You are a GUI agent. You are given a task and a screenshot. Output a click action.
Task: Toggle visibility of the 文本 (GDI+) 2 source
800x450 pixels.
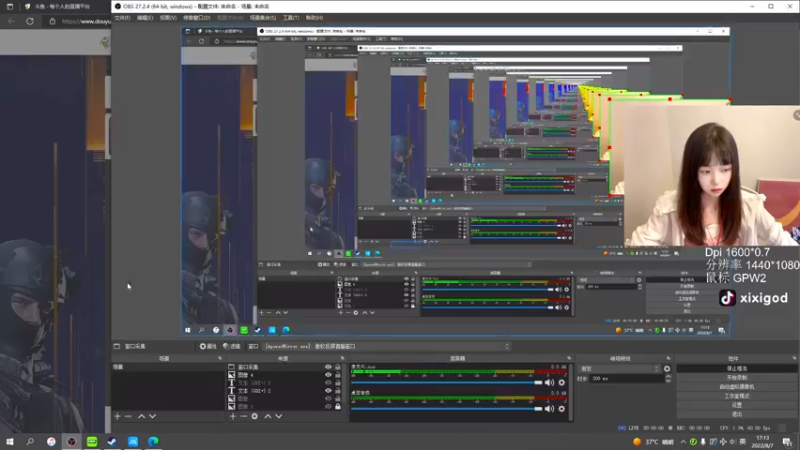click(x=328, y=391)
